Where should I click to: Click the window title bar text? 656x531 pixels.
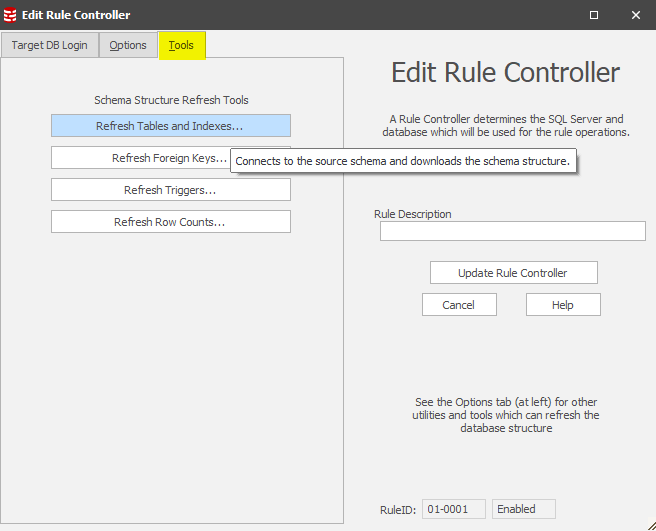click(76, 15)
